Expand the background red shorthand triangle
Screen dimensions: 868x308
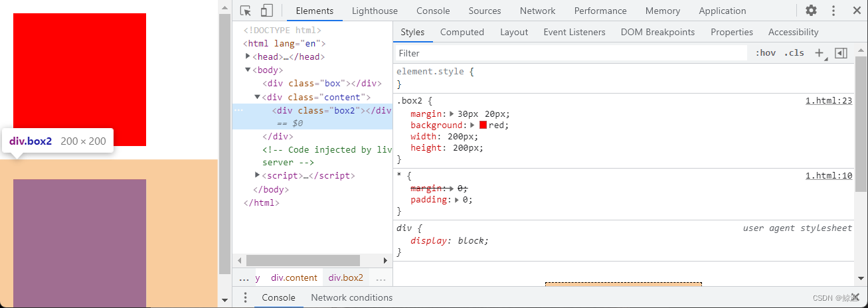(x=473, y=125)
